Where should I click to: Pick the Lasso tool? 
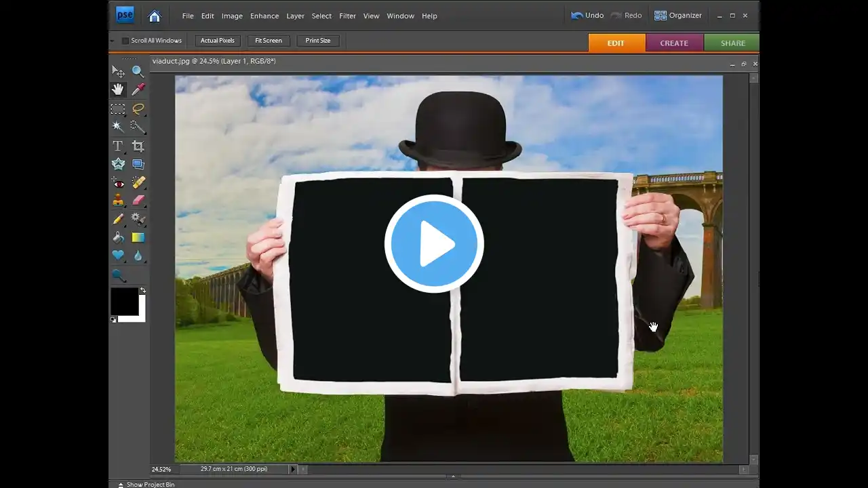(138, 108)
